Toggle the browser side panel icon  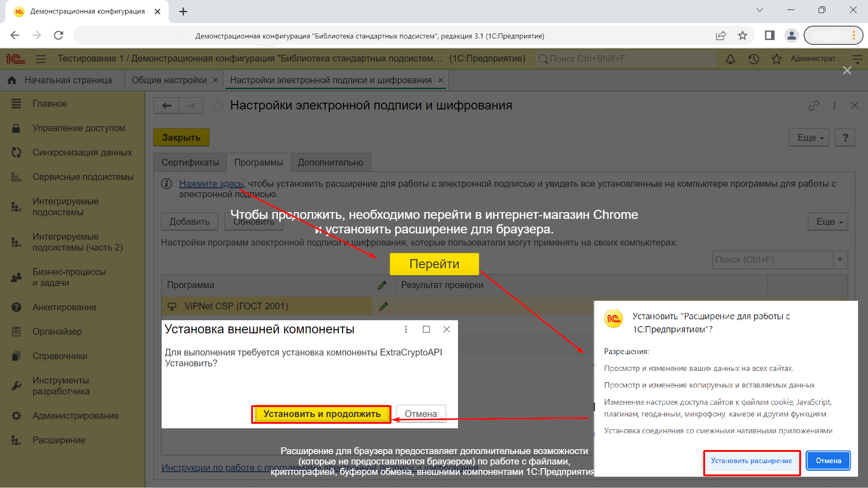[x=769, y=35]
